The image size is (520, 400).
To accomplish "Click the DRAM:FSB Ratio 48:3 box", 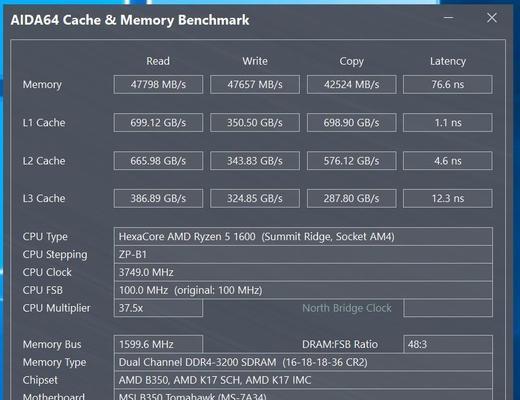I will [x=448, y=344].
